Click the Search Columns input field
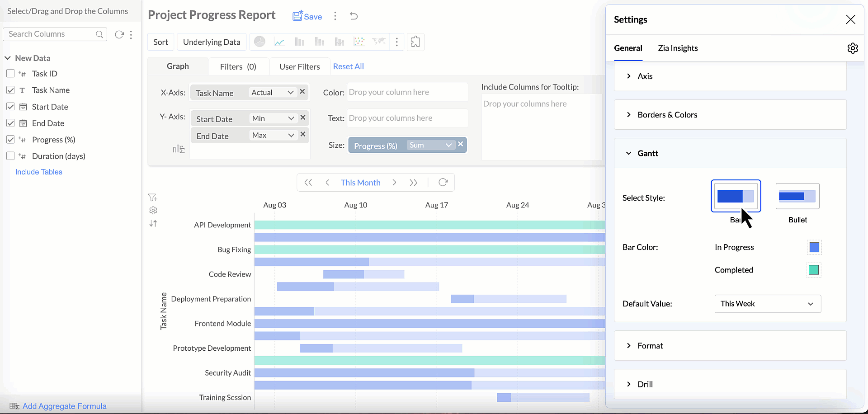Screen dimensions: 868x414 (x=50, y=34)
